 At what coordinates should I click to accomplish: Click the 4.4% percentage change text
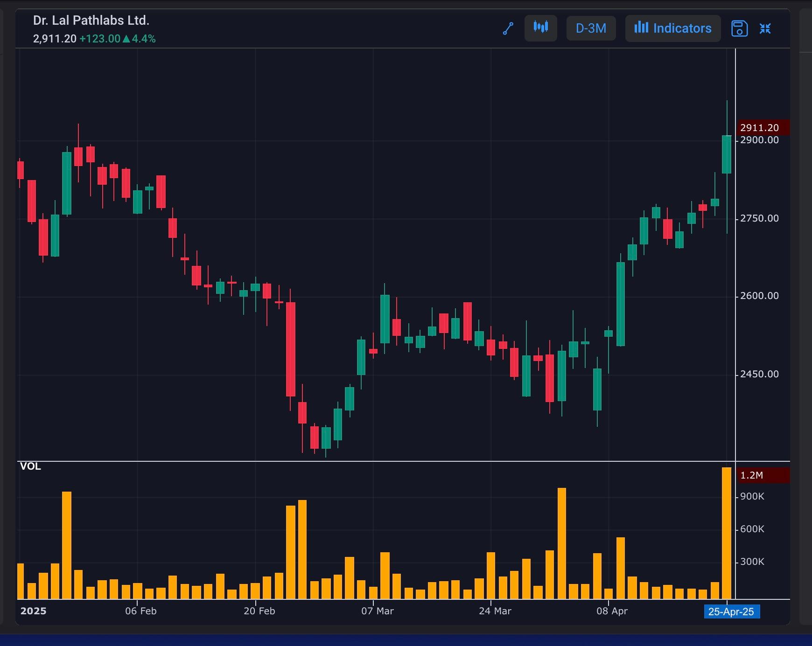[144, 39]
